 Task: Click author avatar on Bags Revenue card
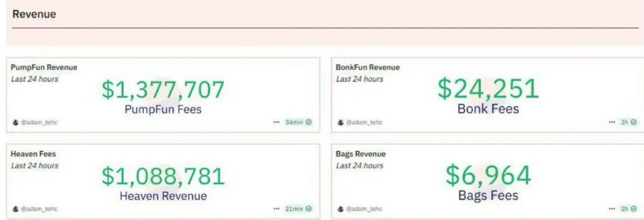pyautogui.click(x=341, y=209)
